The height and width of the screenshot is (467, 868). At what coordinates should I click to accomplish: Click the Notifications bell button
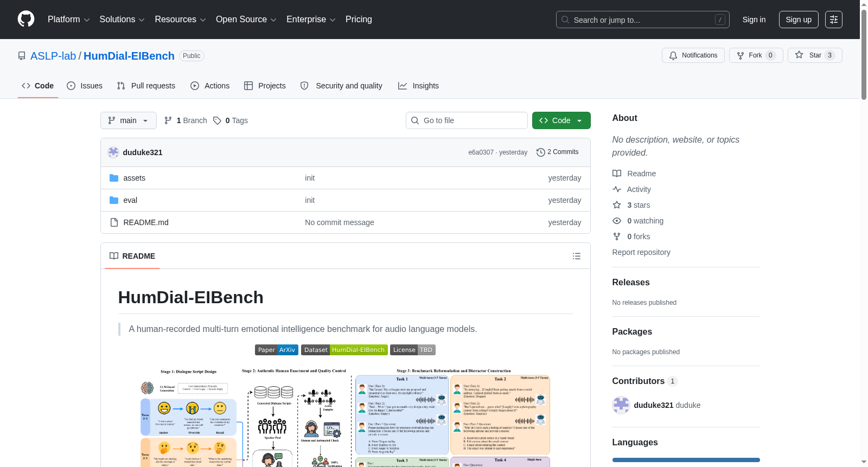(693, 55)
